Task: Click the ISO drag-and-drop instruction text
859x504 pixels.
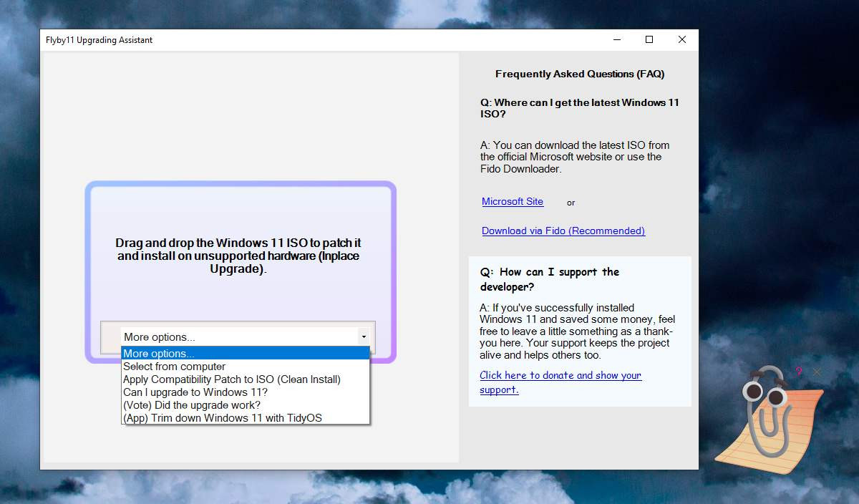Action: 240,256
